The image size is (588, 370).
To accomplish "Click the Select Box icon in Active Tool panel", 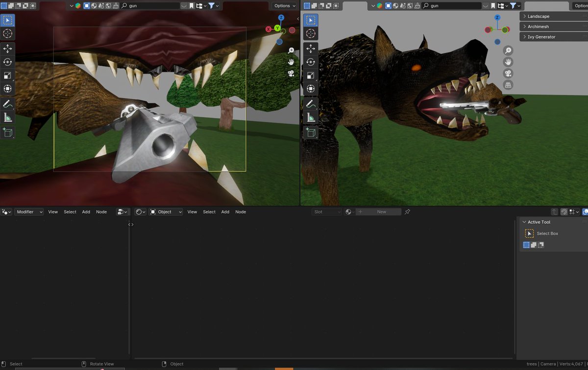I will (x=529, y=234).
